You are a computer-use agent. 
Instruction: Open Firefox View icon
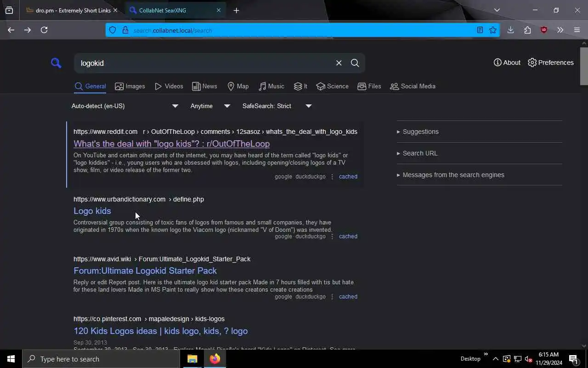tap(9, 10)
